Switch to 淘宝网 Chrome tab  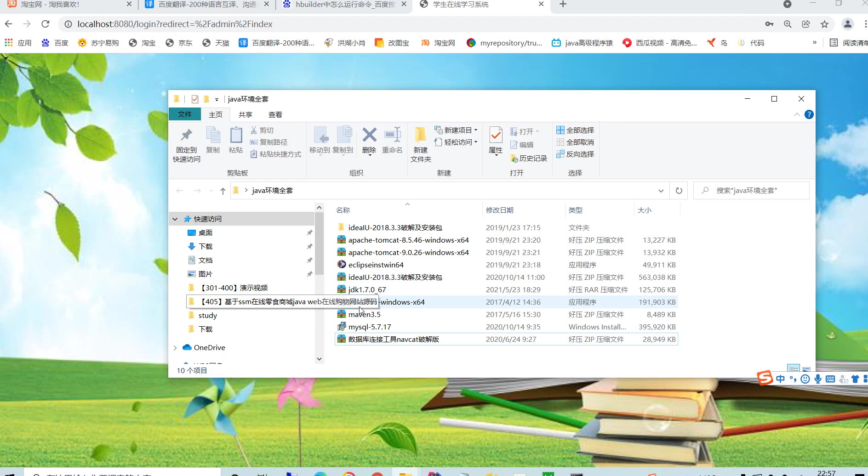coord(69,5)
